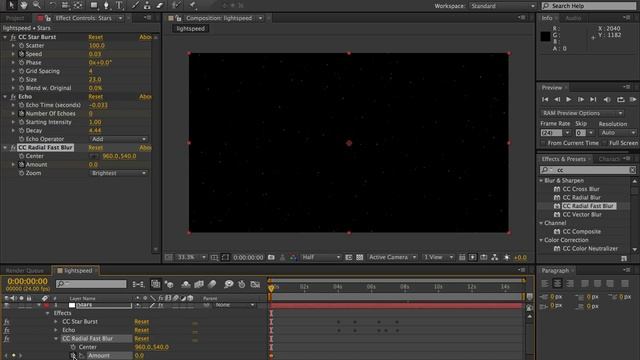Image resolution: width=640 pixels, height=360 pixels.
Task: Reset Echo effect in Effect Controls
Action: tap(96, 97)
